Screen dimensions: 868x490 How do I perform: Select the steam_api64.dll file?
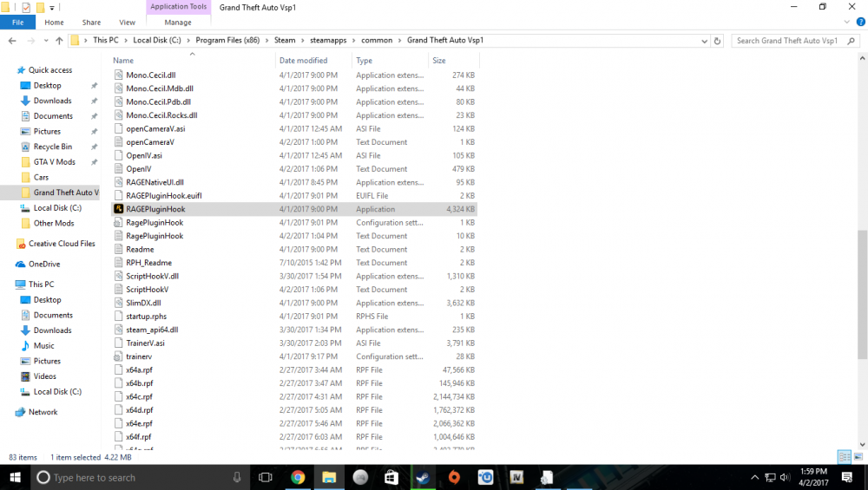coord(152,330)
